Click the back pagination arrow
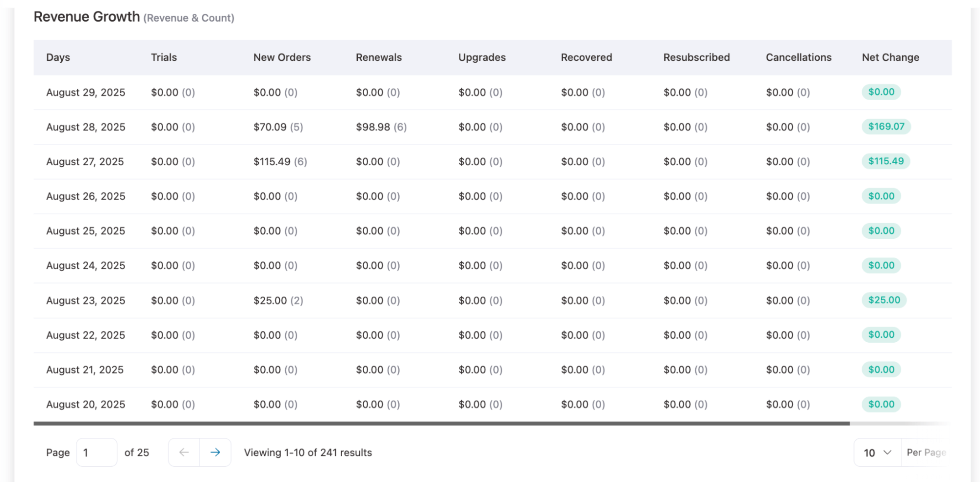Image resolution: width=980 pixels, height=482 pixels. click(183, 452)
